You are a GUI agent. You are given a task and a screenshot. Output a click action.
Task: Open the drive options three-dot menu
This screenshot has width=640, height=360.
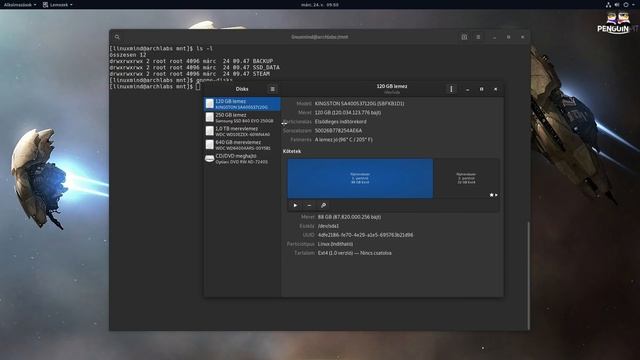click(451, 89)
